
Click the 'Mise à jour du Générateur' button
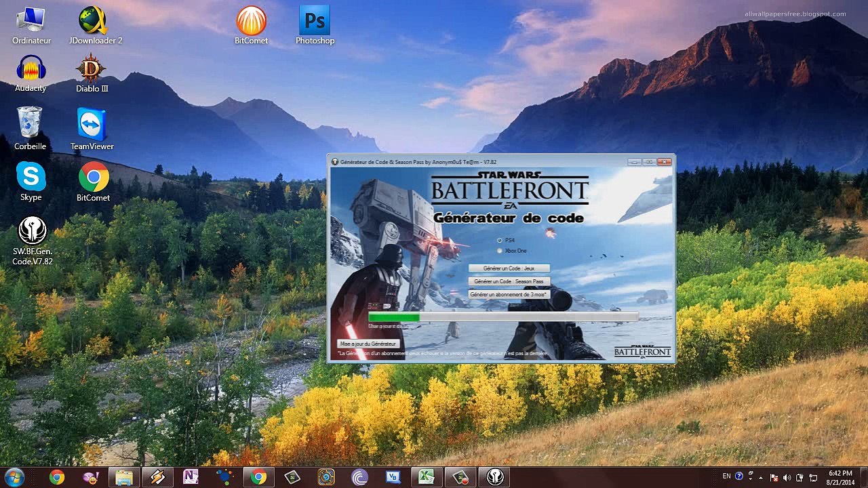pos(368,344)
